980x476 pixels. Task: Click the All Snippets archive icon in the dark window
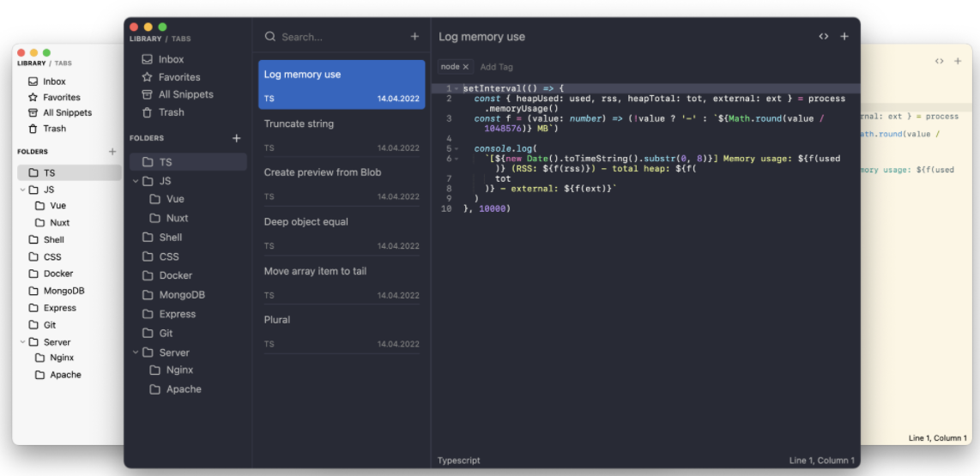click(147, 94)
